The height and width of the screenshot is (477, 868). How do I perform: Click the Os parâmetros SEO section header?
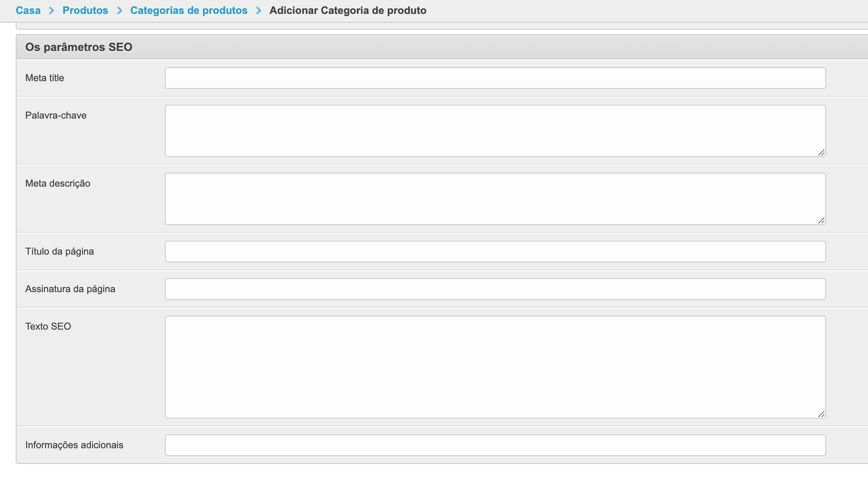79,47
